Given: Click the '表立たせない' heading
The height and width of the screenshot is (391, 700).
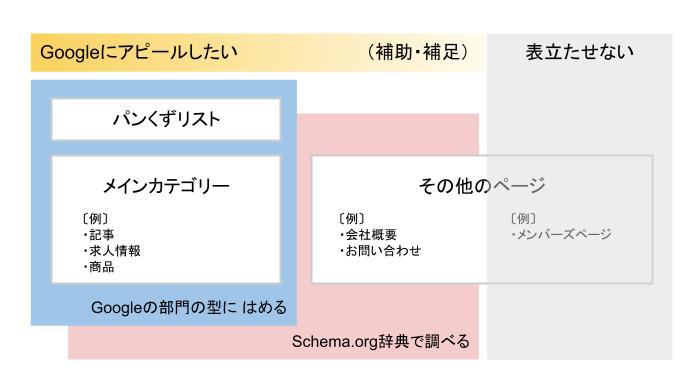Looking at the screenshot, I should tap(579, 52).
